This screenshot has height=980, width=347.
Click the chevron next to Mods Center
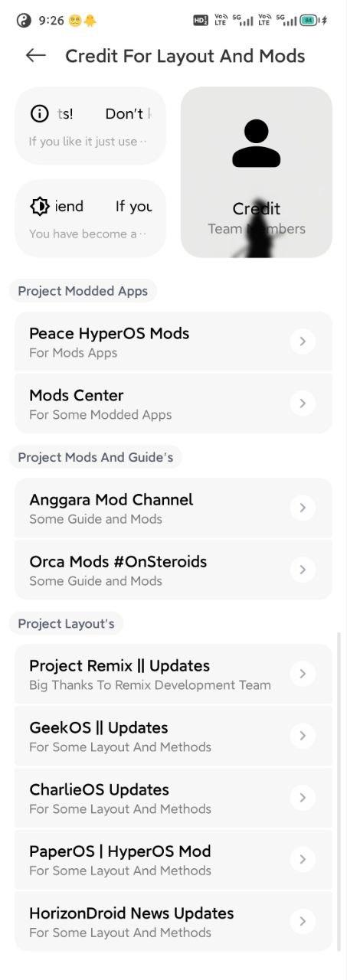click(303, 403)
